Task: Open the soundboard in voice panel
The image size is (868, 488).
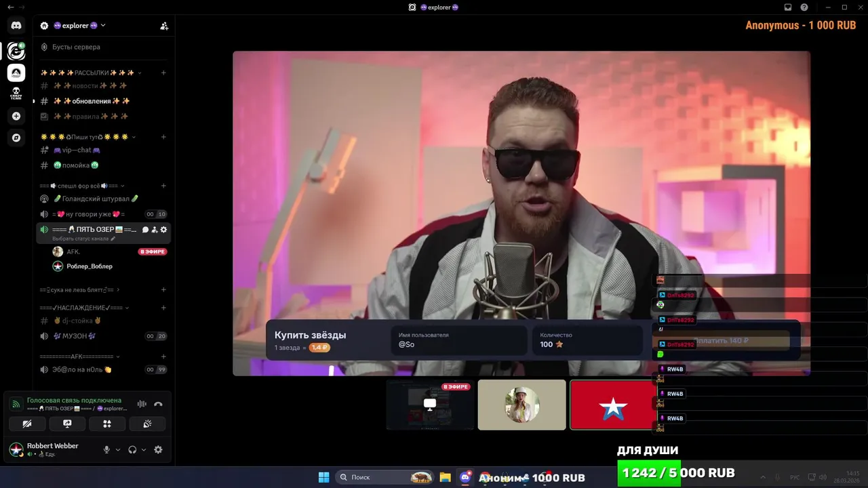Action: pos(147,424)
